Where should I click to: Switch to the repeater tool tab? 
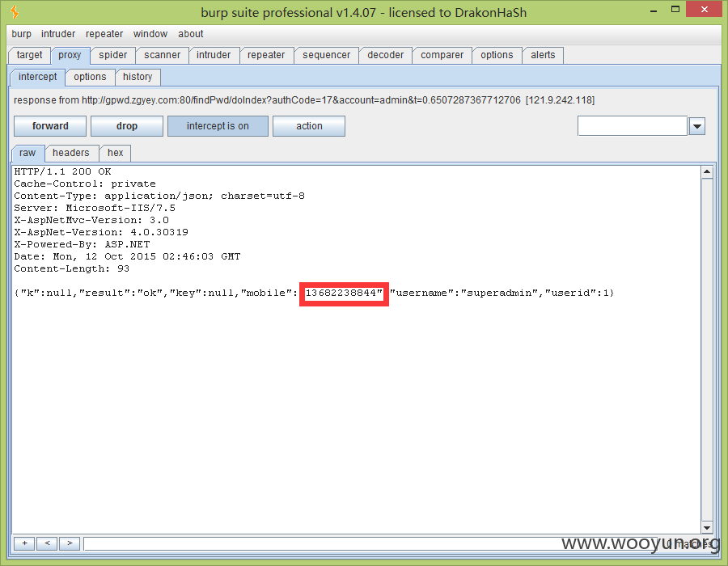click(x=266, y=55)
